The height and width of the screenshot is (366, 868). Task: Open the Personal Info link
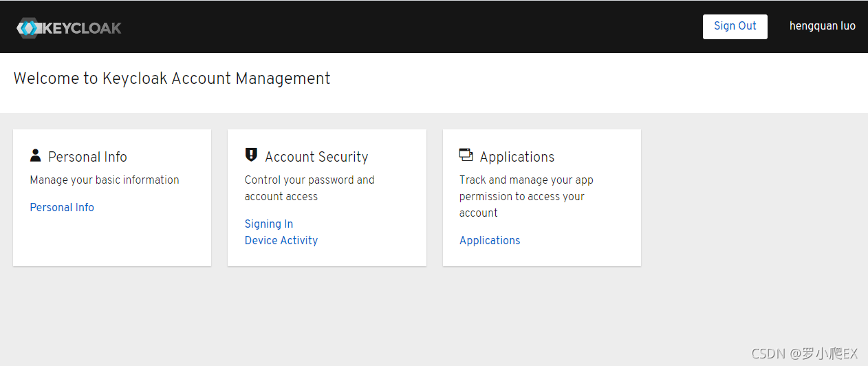point(62,207)
